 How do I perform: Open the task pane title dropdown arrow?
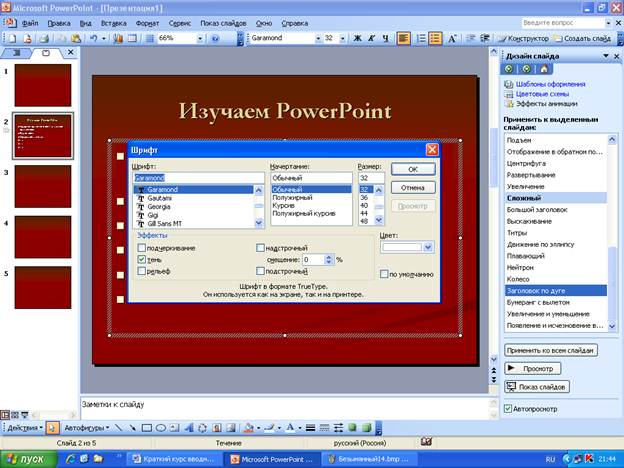click(x=606, y=56)
